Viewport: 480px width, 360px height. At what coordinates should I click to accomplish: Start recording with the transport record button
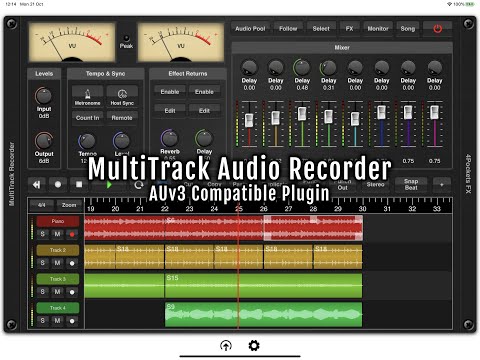click(x=58, y=184)
